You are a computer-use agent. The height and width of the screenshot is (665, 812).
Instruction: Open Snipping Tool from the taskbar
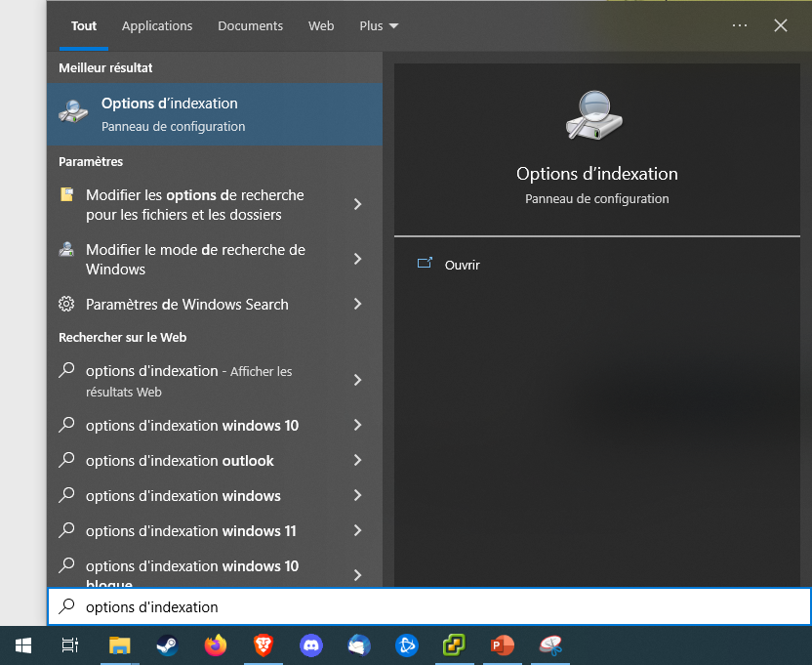550,645
